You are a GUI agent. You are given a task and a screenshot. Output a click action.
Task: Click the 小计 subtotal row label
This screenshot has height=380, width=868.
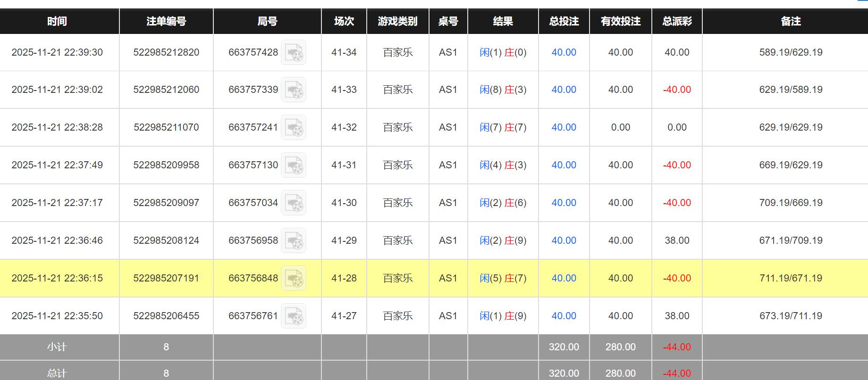[x=57, y=347]
